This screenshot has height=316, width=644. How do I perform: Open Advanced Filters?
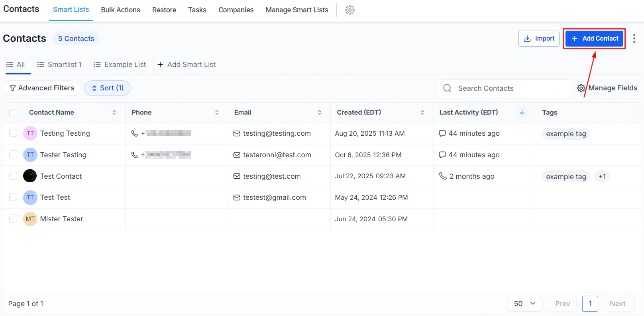[42, 88]
